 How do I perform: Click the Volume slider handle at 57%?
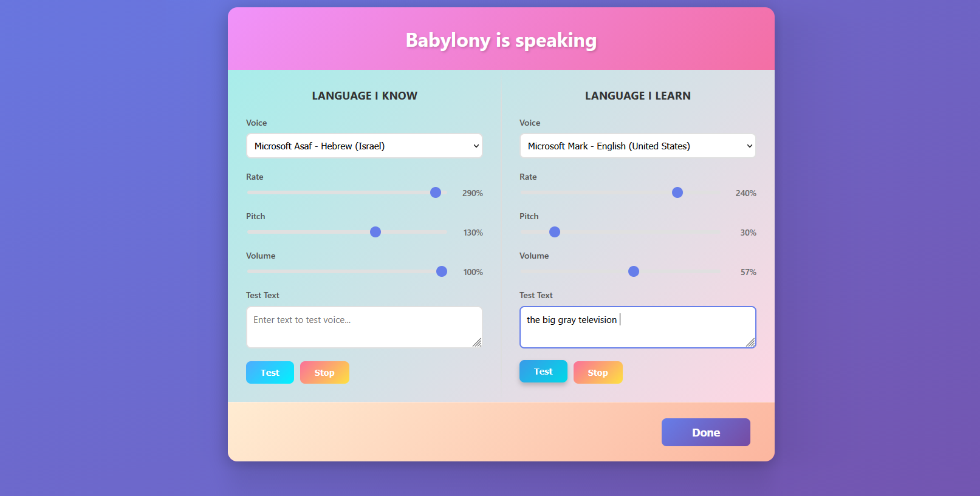click(634, 271)
